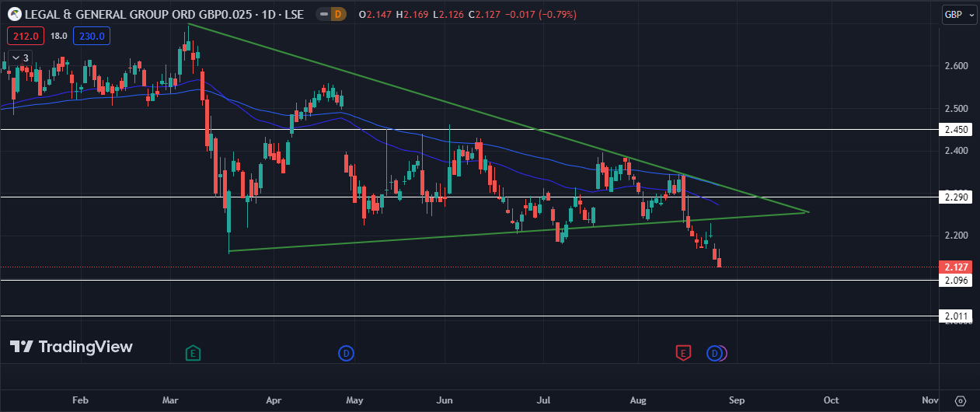The height and width of the screenshot is (412, 980).
Task: Click the blue D dividend marker near May
Action: (x=346, y=354)
